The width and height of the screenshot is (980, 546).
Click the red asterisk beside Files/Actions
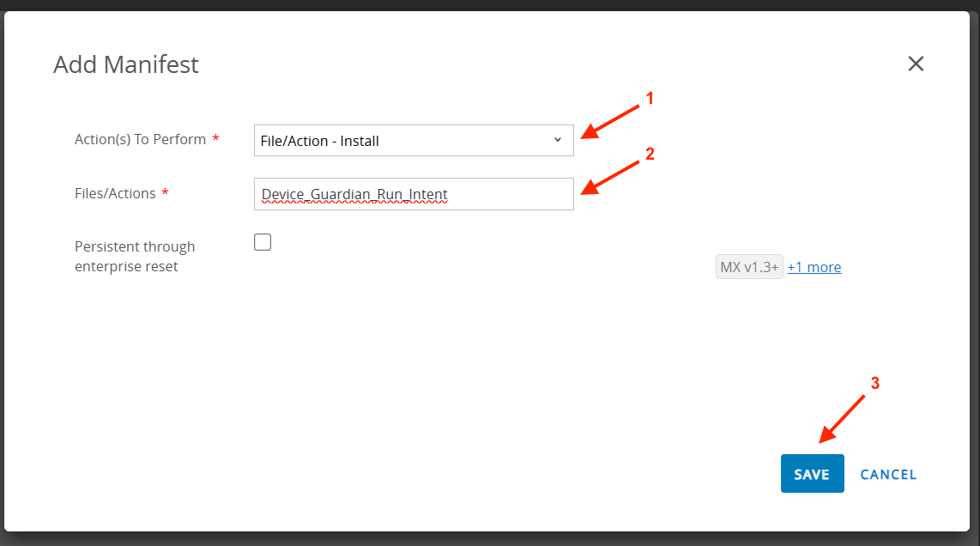pyautogui.click(x=165, y=193)
